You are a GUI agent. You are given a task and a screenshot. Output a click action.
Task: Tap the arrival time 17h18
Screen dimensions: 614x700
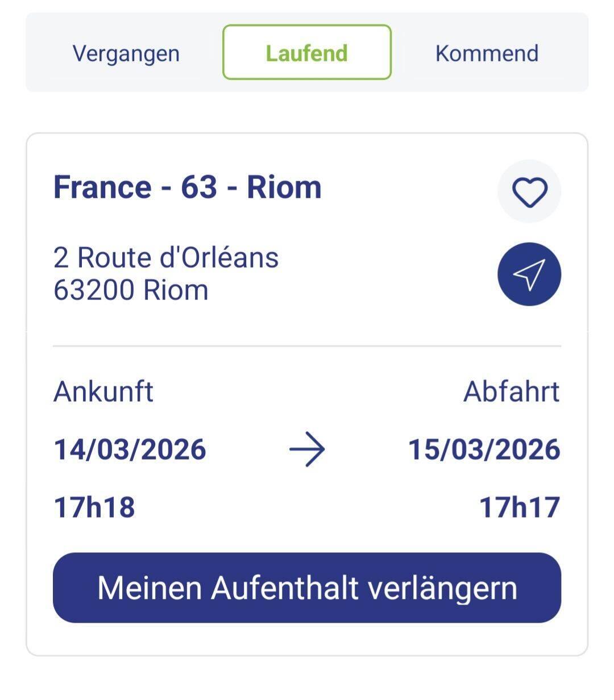(x=94, y=507)
